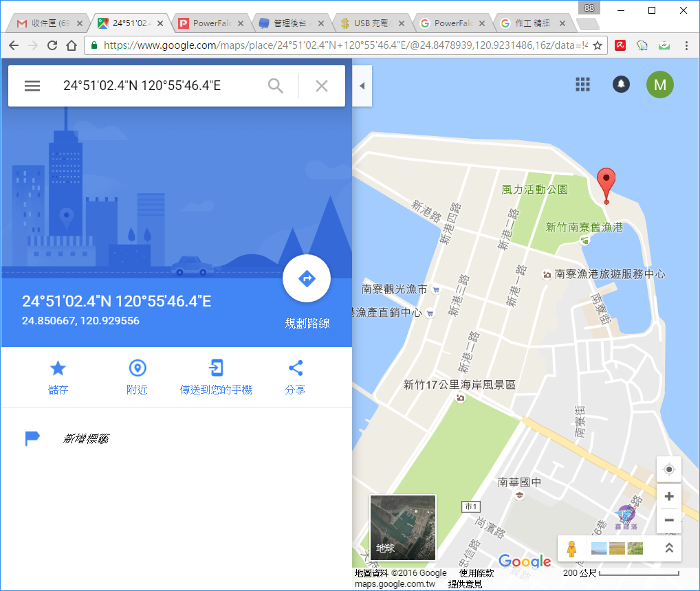The width and height of the screenshot is (700, 591).
Task: Click the red map pin marker
Action: pos(606,185)
